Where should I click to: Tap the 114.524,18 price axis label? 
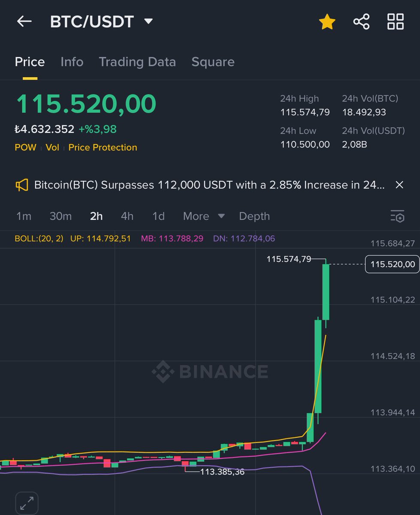click(393, 356)
